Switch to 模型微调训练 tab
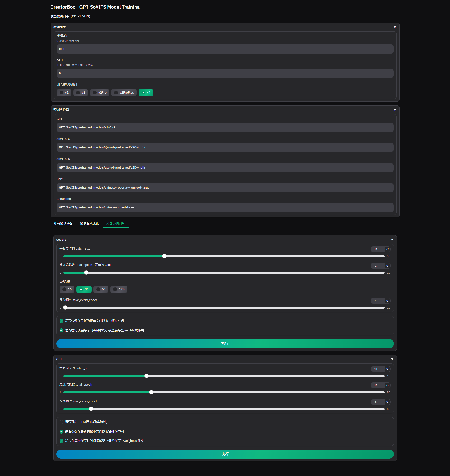The image size is (450, 476). [116, 224]
